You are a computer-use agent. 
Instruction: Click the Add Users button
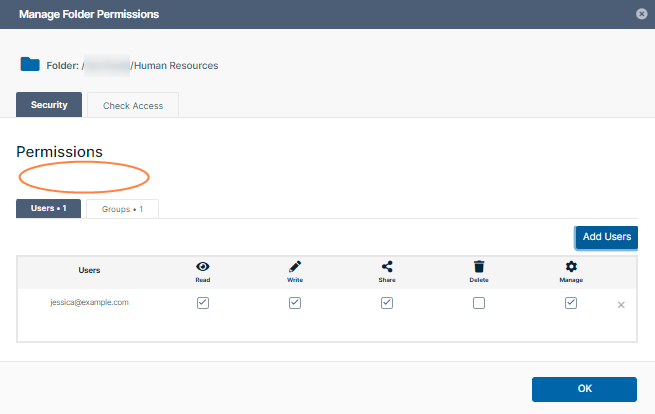(606, 237)
